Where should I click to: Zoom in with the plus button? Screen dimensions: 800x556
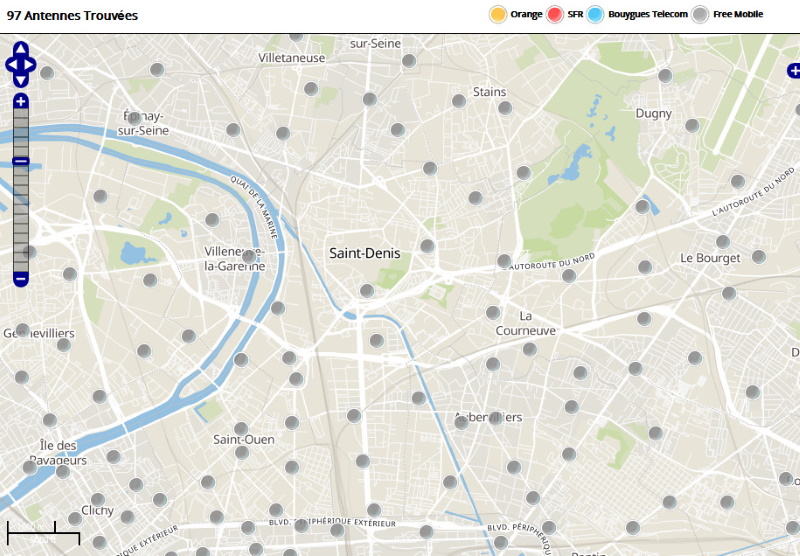21,101
